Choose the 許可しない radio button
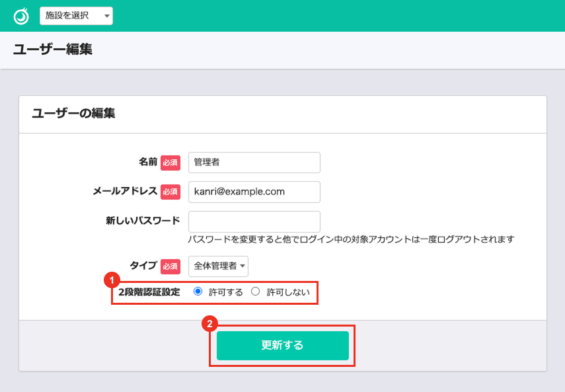This screenshot has width=565, height=392. pyautogui.click(x=255, y=292)
